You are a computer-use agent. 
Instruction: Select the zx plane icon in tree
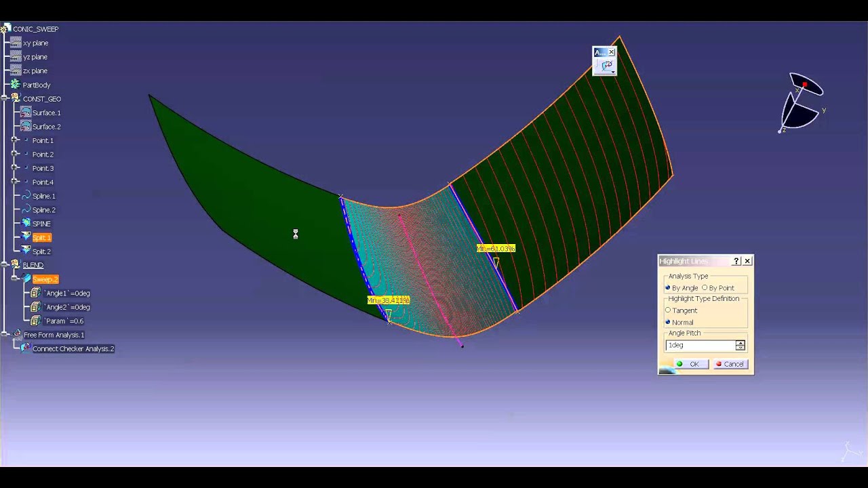(16, 70)
